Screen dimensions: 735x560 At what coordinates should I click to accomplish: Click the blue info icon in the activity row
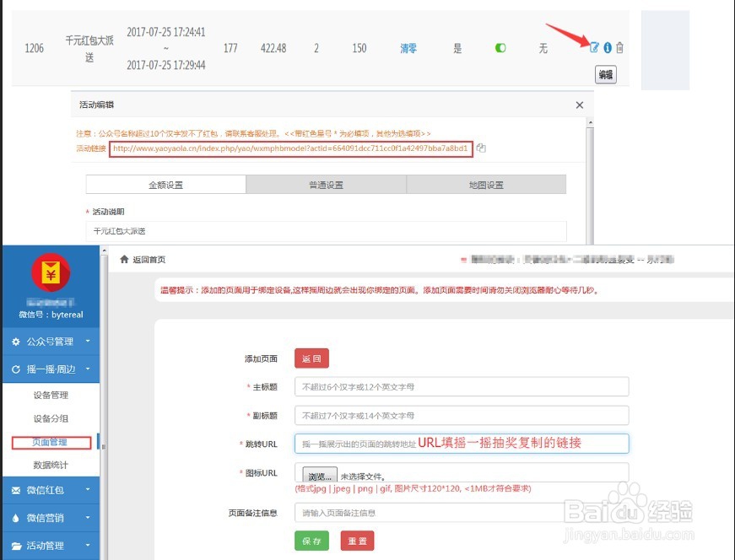[608, 47]
